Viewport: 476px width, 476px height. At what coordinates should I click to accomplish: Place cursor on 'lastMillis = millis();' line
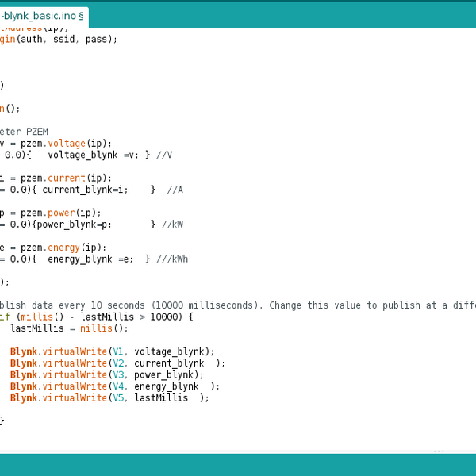69,328
